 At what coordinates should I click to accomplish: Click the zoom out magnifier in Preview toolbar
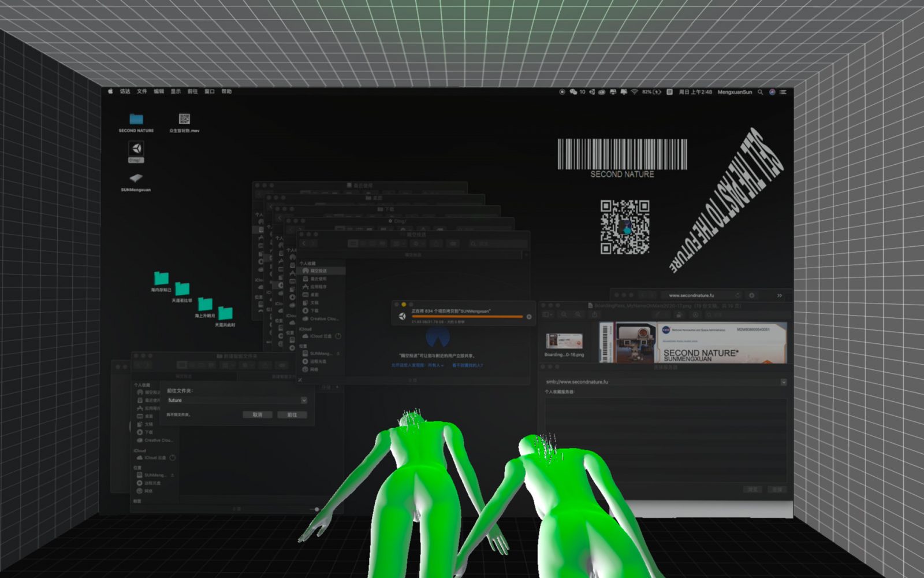[x=565, y=314]
